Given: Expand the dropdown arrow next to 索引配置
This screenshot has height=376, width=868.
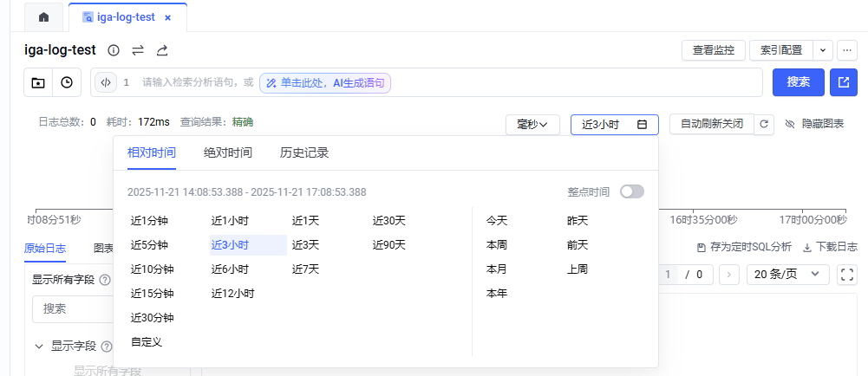Looking at the screenshot, I should coord(823,50).
